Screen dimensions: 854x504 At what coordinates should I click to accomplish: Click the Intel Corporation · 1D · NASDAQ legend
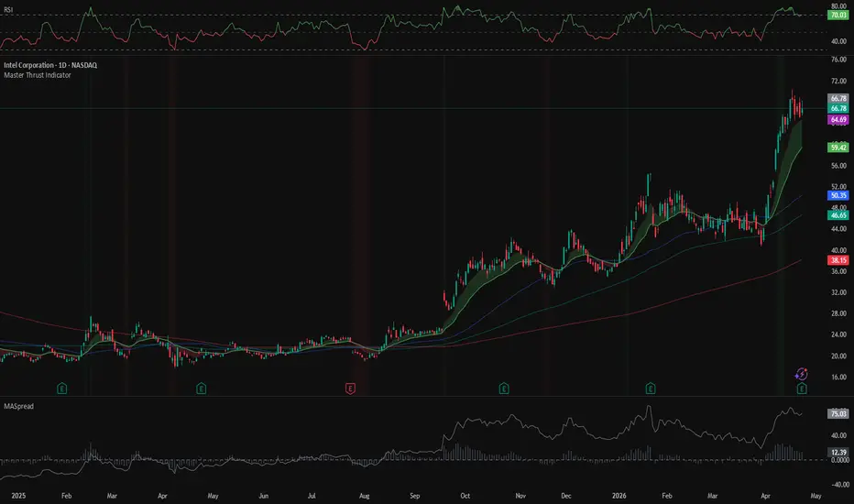click(x=50, y=65)
